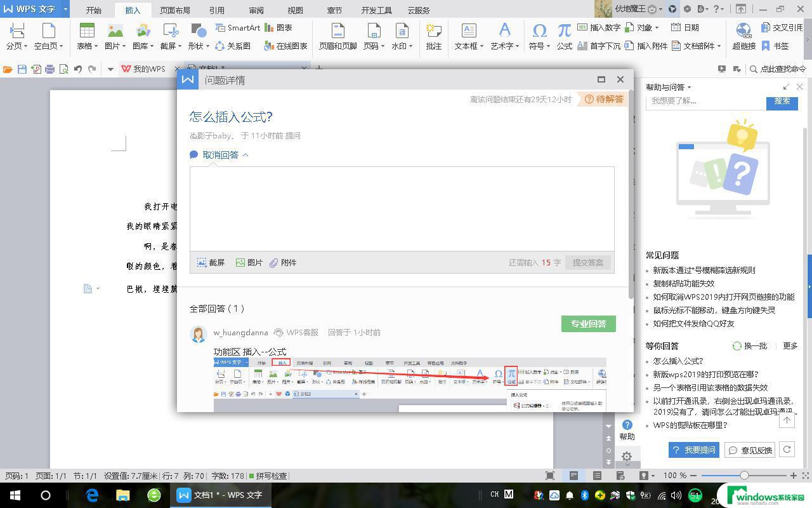
Task: Click the Undo arrow icon
Action: (x=77, y=69)
